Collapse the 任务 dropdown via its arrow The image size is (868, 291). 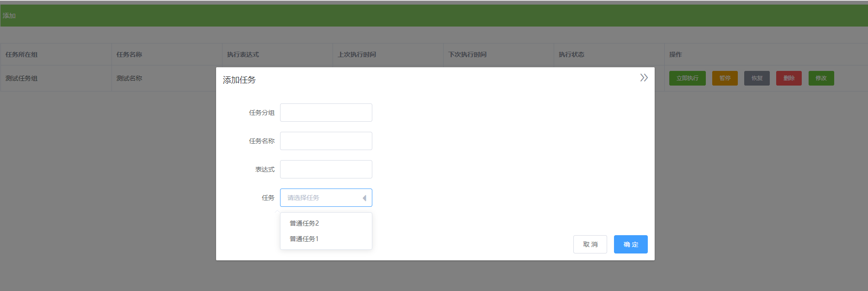pos(364,198)
